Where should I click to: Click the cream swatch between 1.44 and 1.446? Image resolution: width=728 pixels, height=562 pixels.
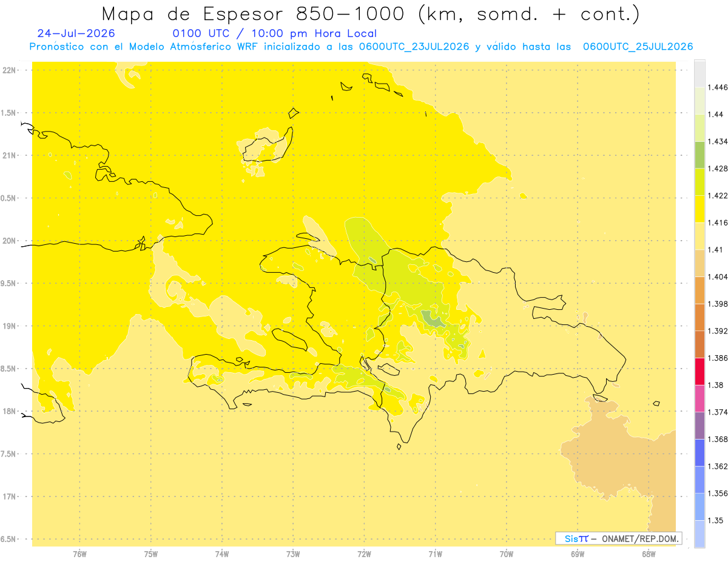coord(699,101)
